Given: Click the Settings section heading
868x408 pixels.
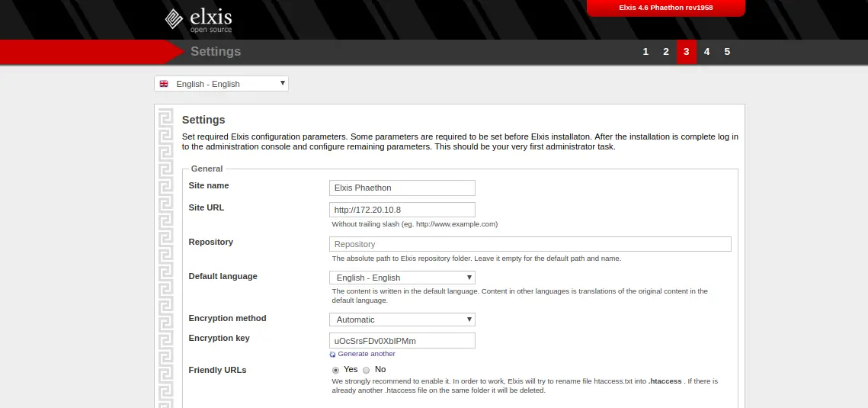Looking at the screenshot, I should [203, 120].
